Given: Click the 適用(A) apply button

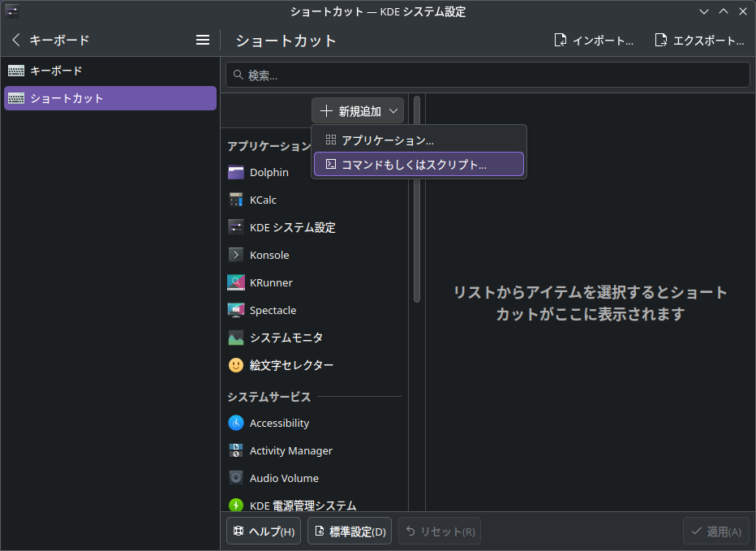Looking at the screenshot, I should [716, 532].
